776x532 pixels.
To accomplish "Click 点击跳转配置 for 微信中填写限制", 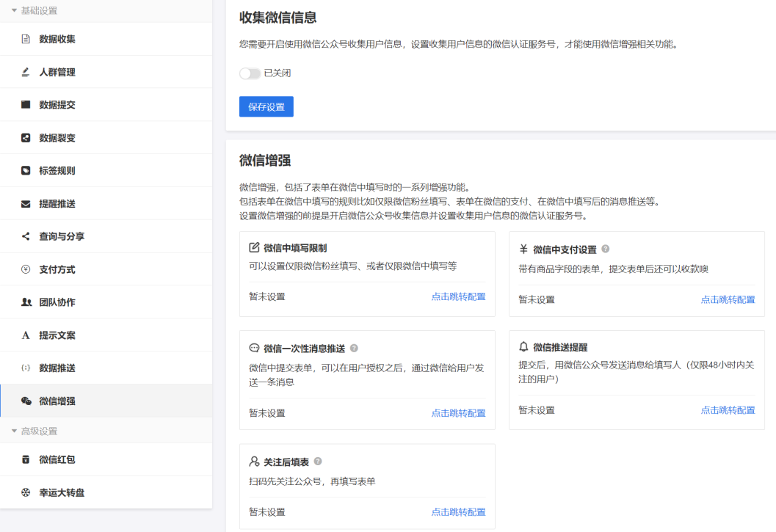I will click(x=458, y=296).
